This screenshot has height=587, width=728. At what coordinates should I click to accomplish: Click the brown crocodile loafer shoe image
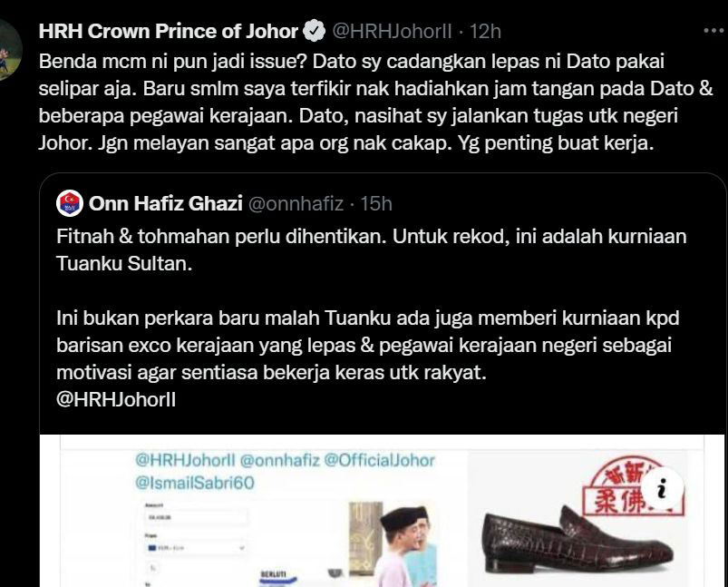pyautogui.click(x=577, y=539)
